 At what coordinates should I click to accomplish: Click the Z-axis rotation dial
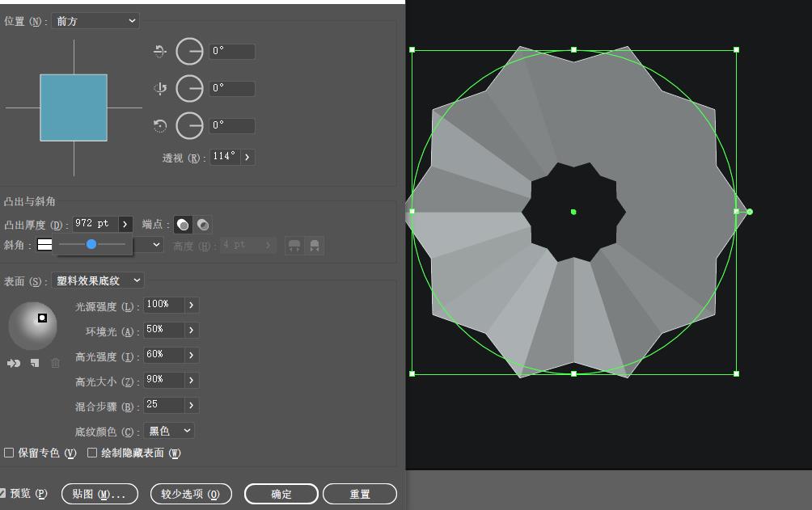click(x=189, y=126)
